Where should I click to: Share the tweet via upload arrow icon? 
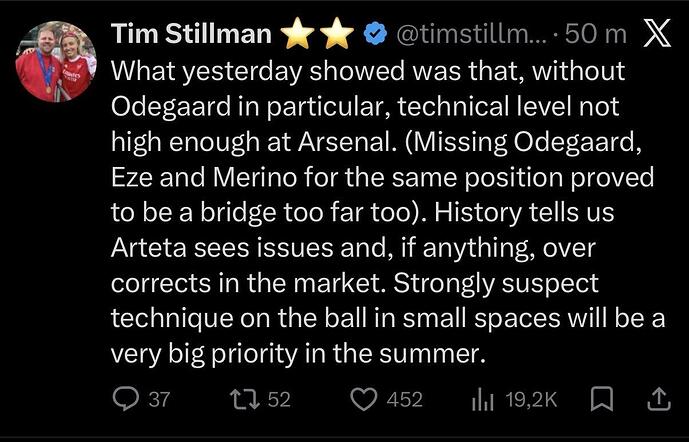659,400
